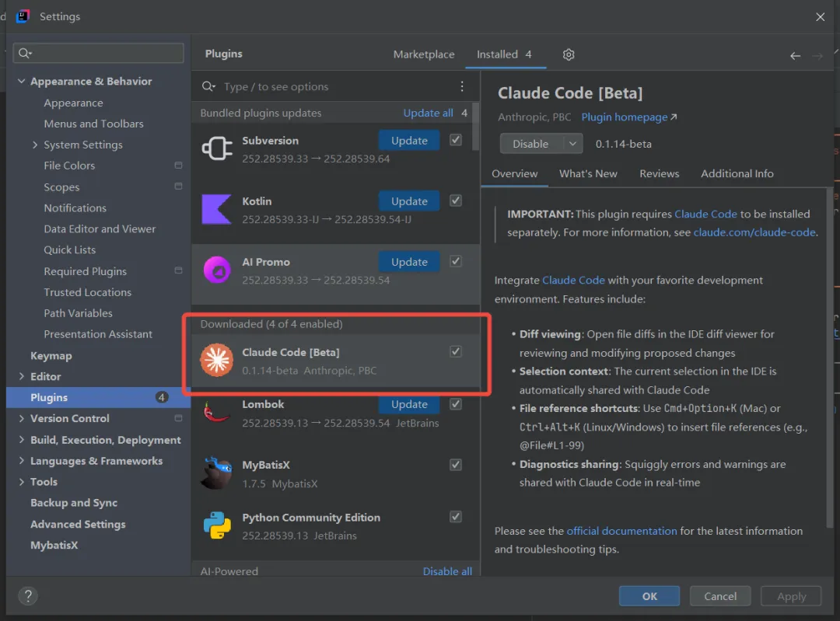This screenshot has height=621, width=840.
Task: Click the Plugins update count badge
Action: pos(161,397)
